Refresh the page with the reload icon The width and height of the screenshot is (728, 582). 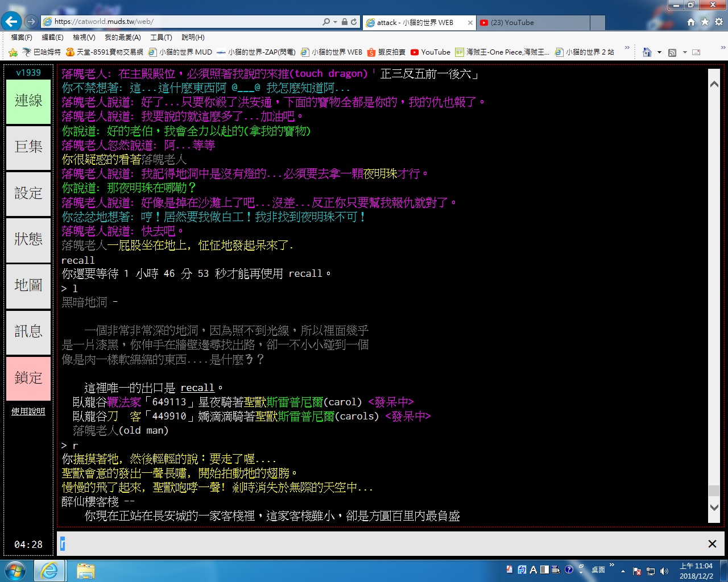(x=354, y=22)
